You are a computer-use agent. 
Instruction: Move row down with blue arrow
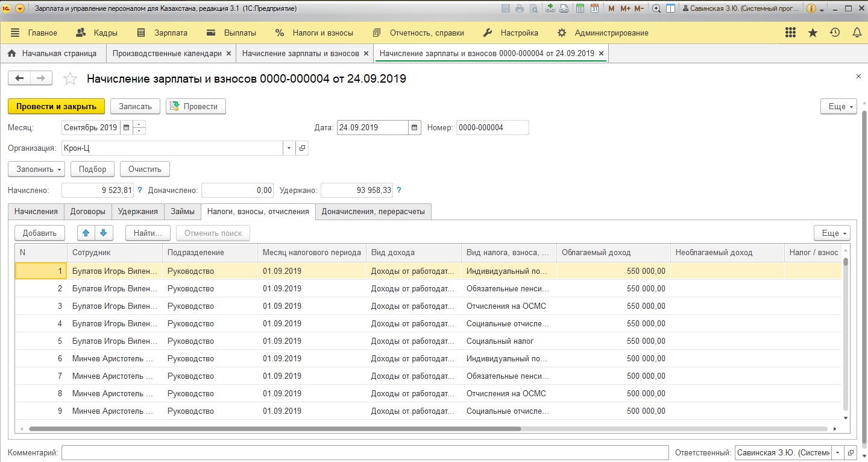click(104, 233)
